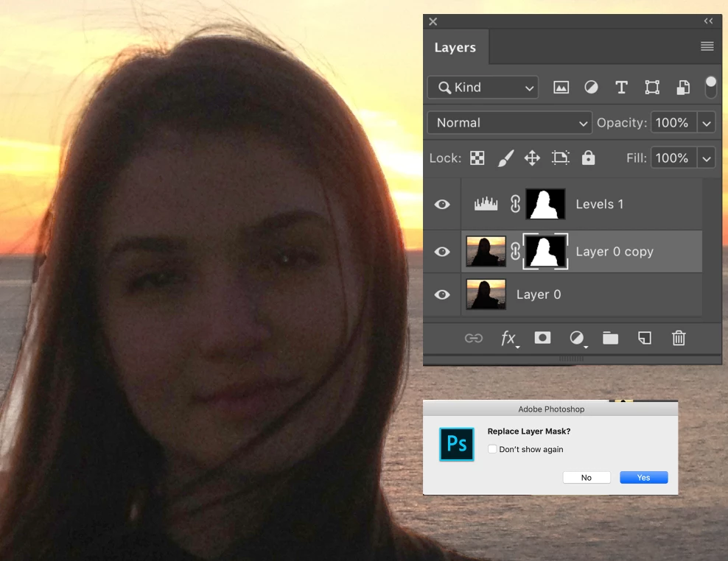728x561 pixels.
Task: Collapse the Layers panel with double arrows
Action: pos(709,21)
